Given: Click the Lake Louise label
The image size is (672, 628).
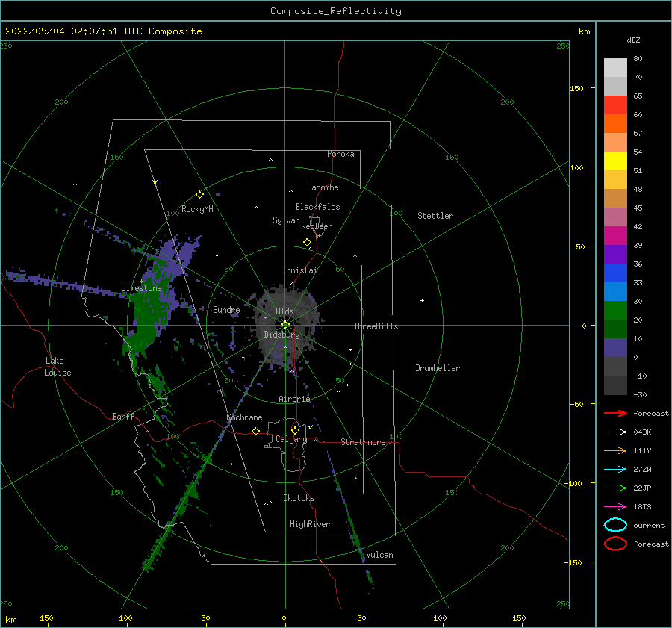Looking at the screenshot, I should tap(57, 367).
